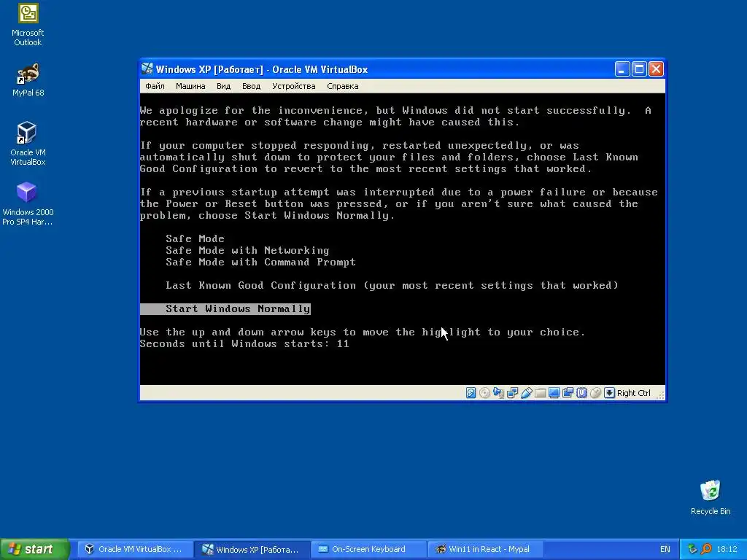Click the Windows XP [Работа... taskbar button
The height and width of the screenshot is (560, 747).
tap(252, 549)
